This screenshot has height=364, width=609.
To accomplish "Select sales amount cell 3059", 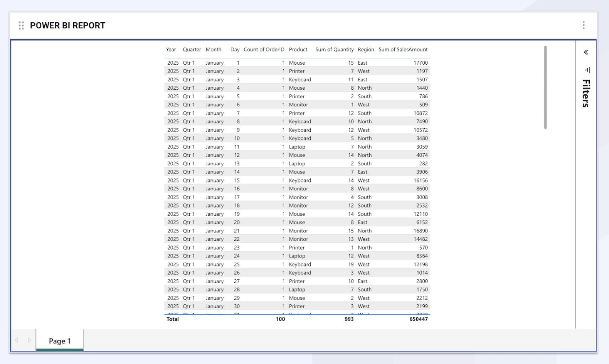I will tap(422, 147).
